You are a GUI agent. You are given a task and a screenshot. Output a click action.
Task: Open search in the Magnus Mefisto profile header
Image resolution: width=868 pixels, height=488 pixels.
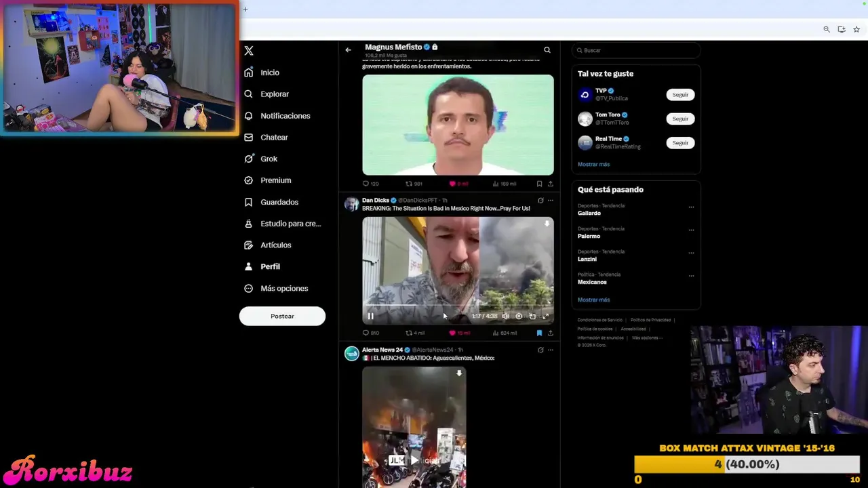(x=547, y=49)
